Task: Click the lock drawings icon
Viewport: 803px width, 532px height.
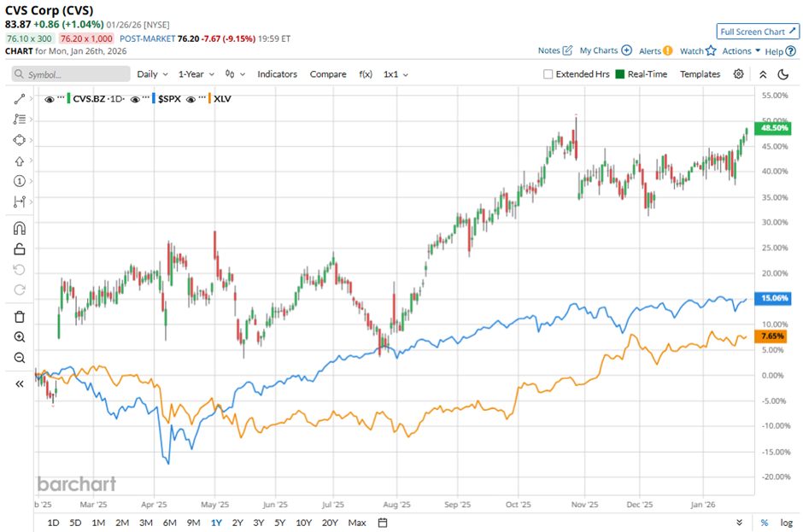Action: 19,249
